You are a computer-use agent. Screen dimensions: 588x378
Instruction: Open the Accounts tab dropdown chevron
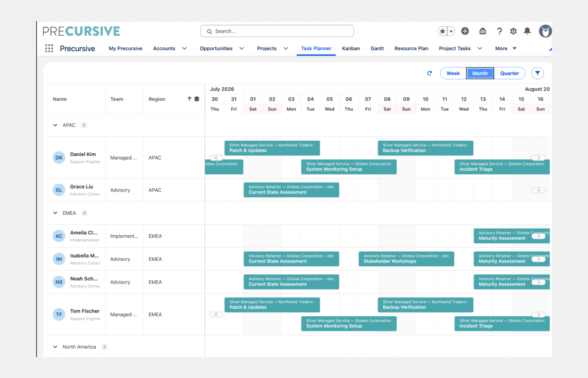coord(184,48)
